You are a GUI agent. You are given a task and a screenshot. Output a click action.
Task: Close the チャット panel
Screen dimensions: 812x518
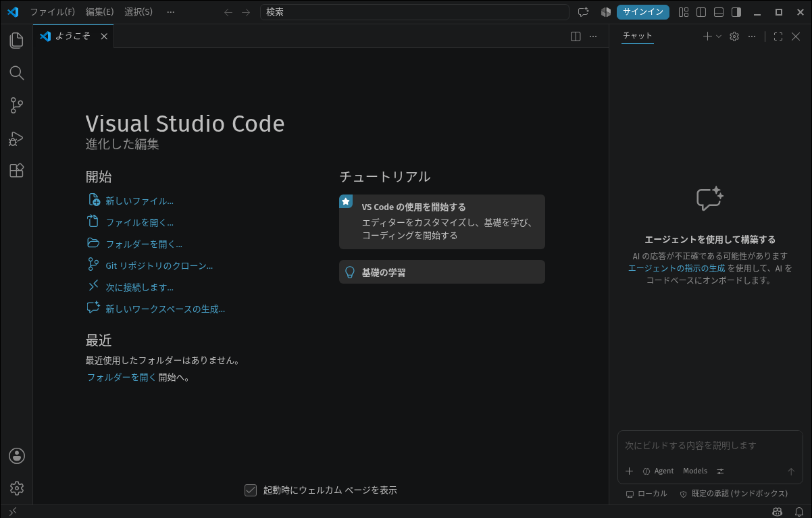(796, 36)
